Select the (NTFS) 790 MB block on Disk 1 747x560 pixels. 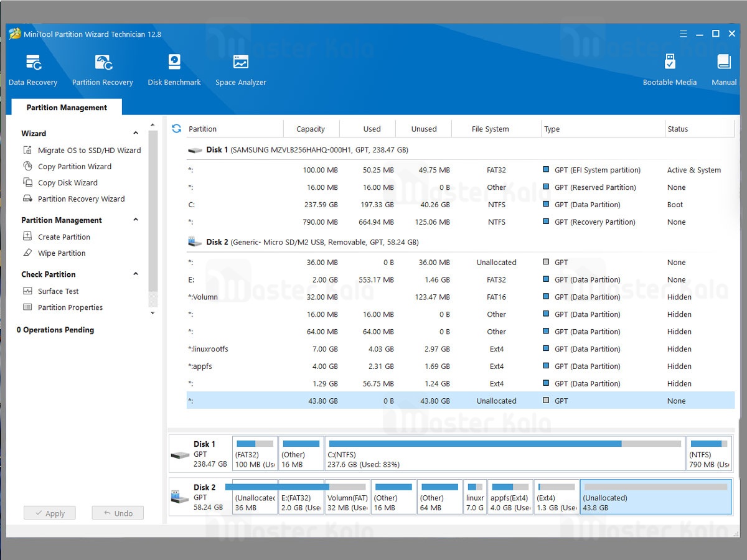pyautogui.click(x=709, y=454)
